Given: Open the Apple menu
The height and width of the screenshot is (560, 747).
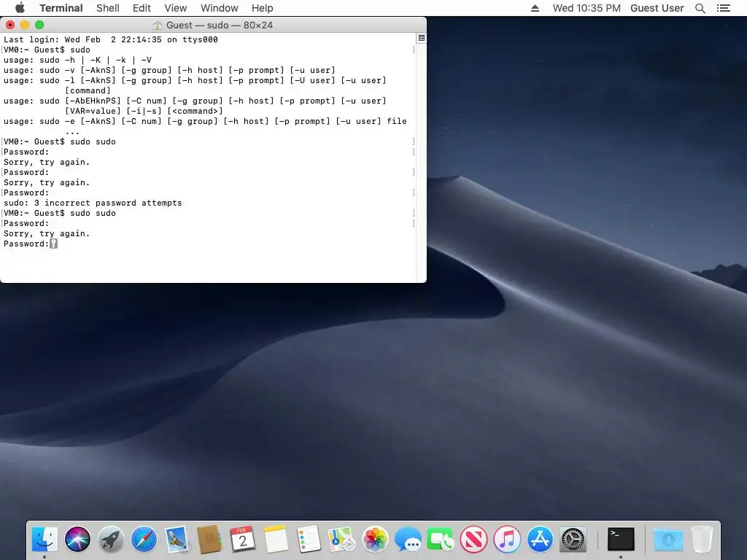Looking at the screenshot, I should point(20,7).
